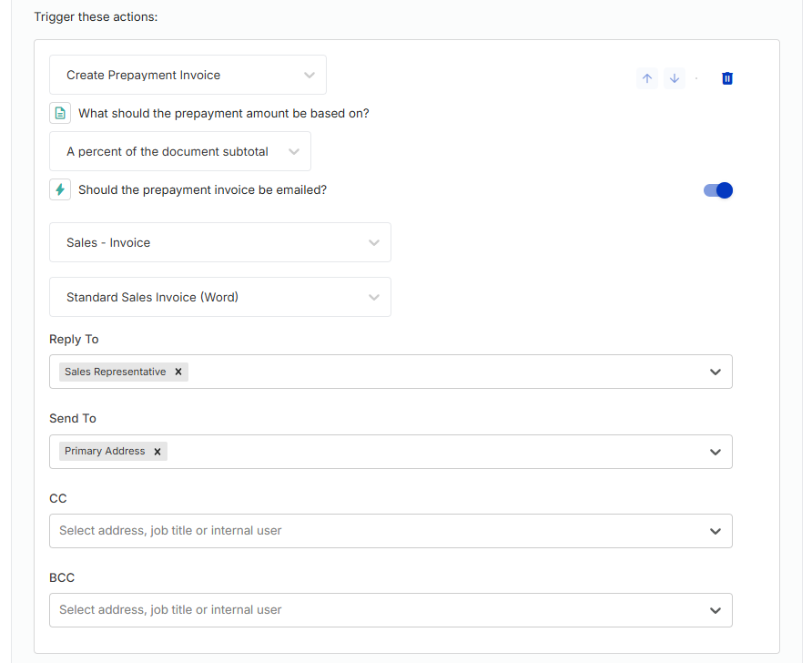Open Create Prepayment Invoice action dropdown
The width and height of the screenshot is (812, 663).
coord(188,75)
